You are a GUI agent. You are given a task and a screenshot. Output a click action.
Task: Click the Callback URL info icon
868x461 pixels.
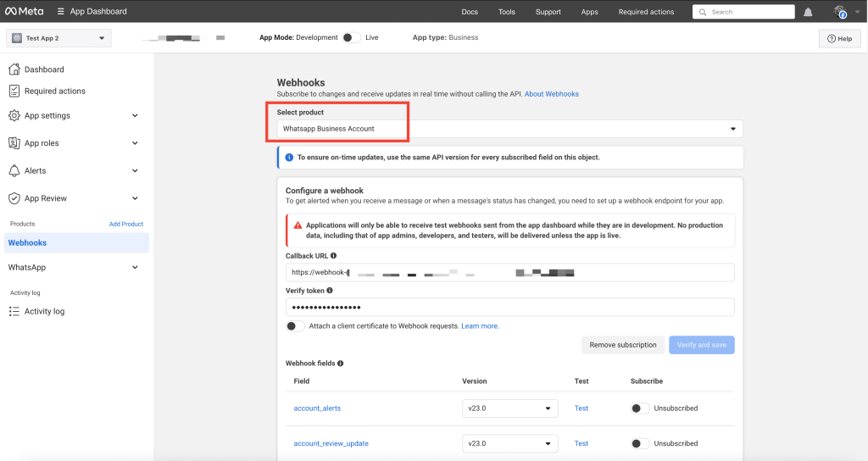click(333, 255)
